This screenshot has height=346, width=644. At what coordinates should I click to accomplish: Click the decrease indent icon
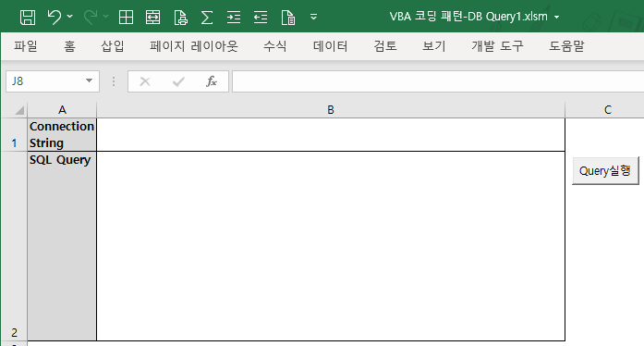pos(261,18)
